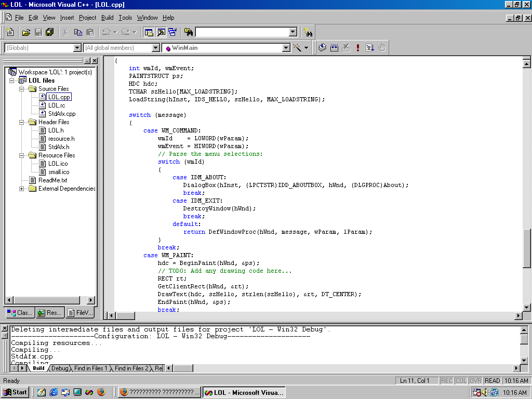Screen dimensions: 532x399
Task: Select ReadMe.txt in the file tree
Action: [53, 180]
